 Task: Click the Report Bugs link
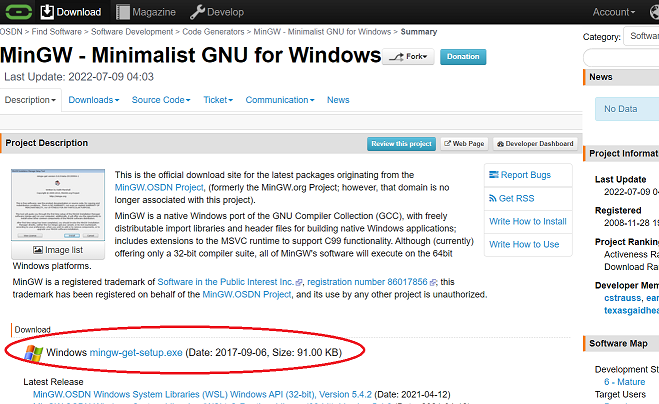pyautogui.click(x=519, y=175)
